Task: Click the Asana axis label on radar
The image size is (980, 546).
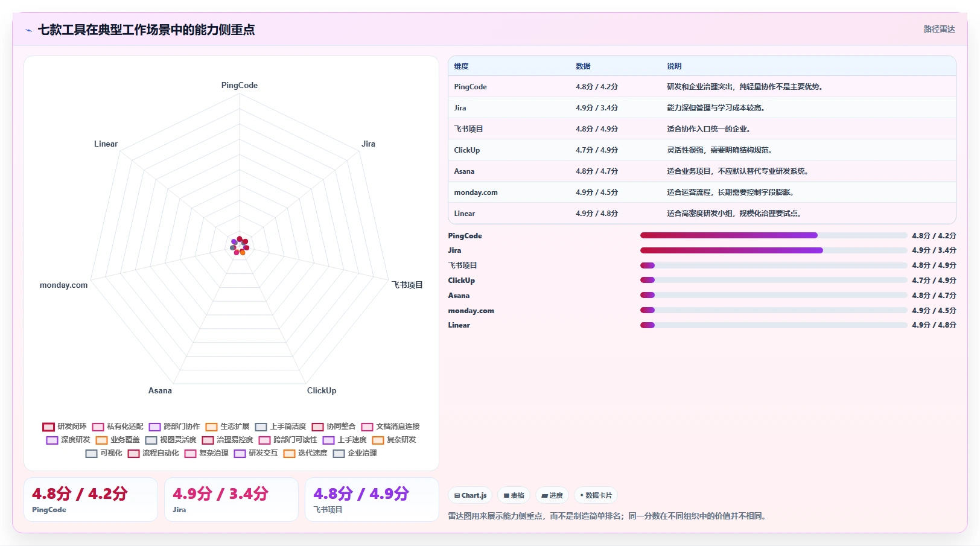Action: [x=160, y=390]
